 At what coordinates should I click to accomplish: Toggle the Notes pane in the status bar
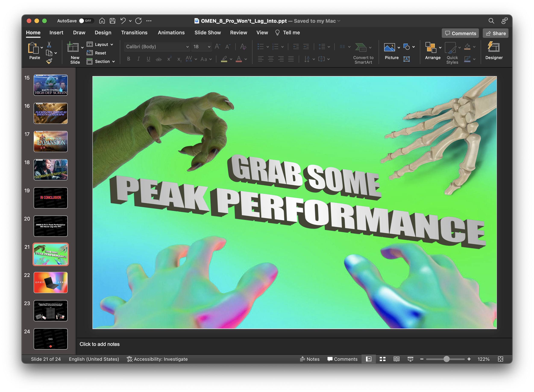310,359
